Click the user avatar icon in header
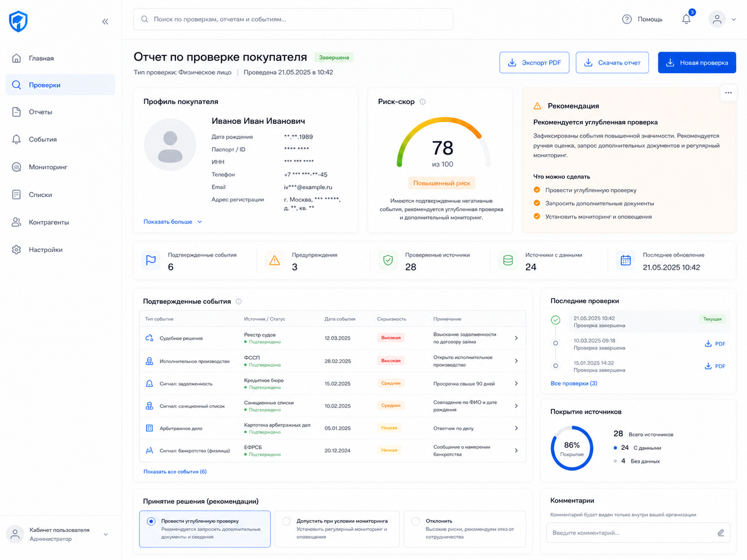This screenshot has height=560, width=747. [717, 19]
